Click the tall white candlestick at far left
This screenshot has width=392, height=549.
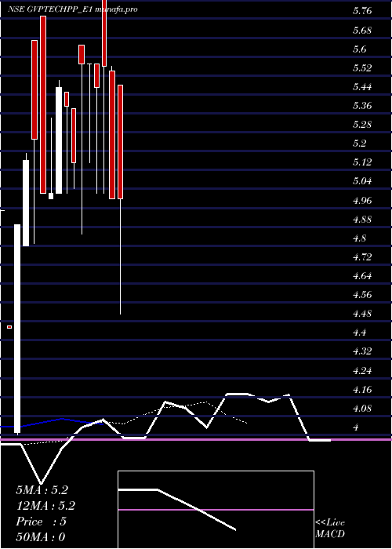click(17, 329)
